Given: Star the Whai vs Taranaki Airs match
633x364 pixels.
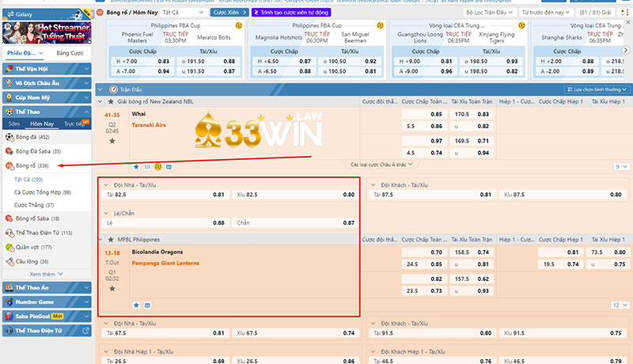Looking at the screenshot, I should click(112, 141).
